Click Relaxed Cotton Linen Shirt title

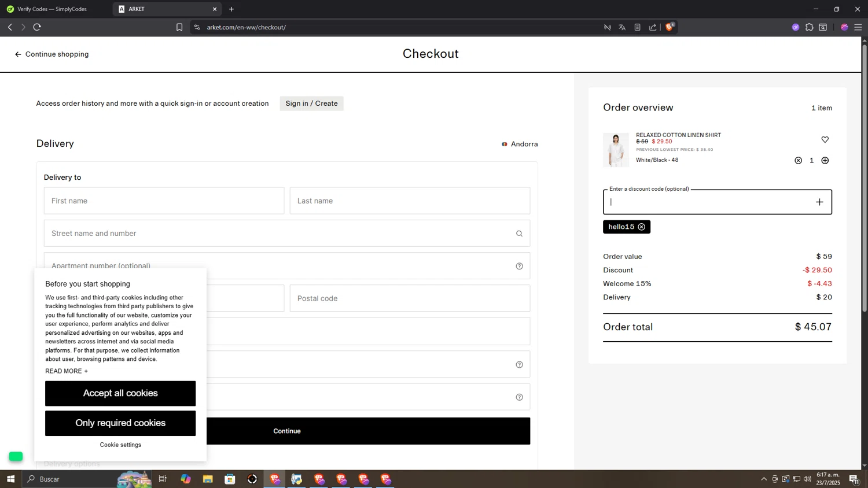[678, 135]
